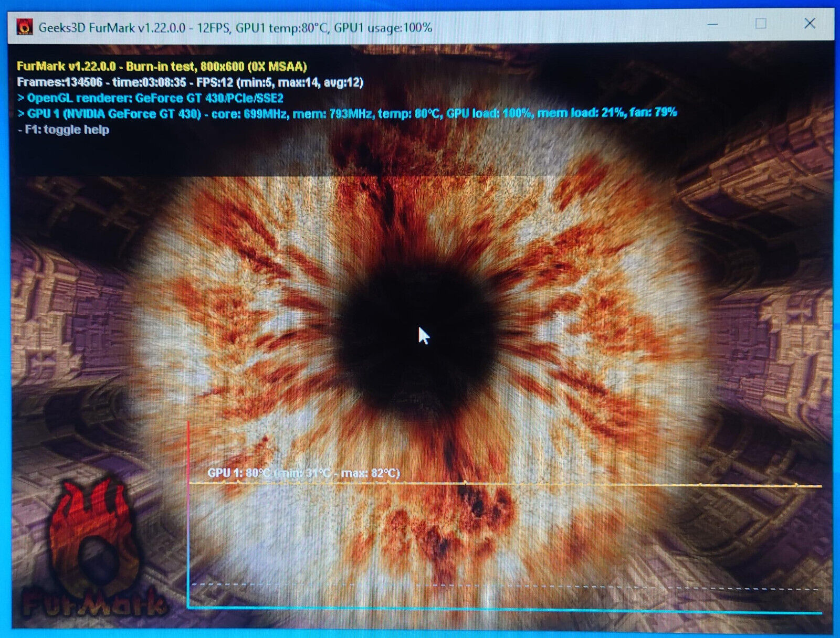
Task: Close the FurMark burn-in window
Action: click(x=810, y=23)
